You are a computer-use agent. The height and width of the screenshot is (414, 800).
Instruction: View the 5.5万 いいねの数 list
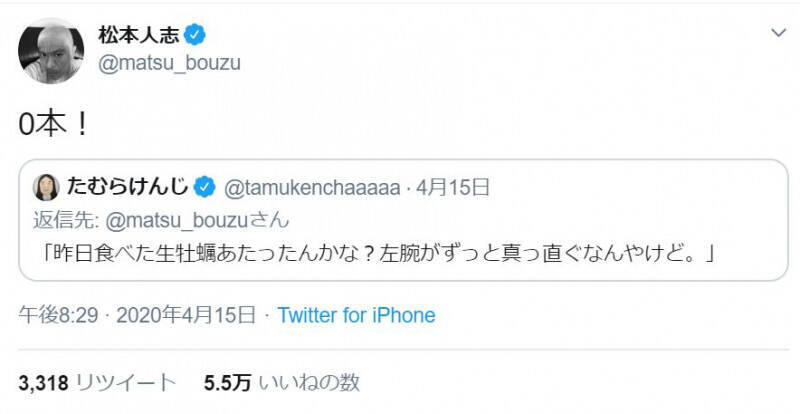[280, 382]
